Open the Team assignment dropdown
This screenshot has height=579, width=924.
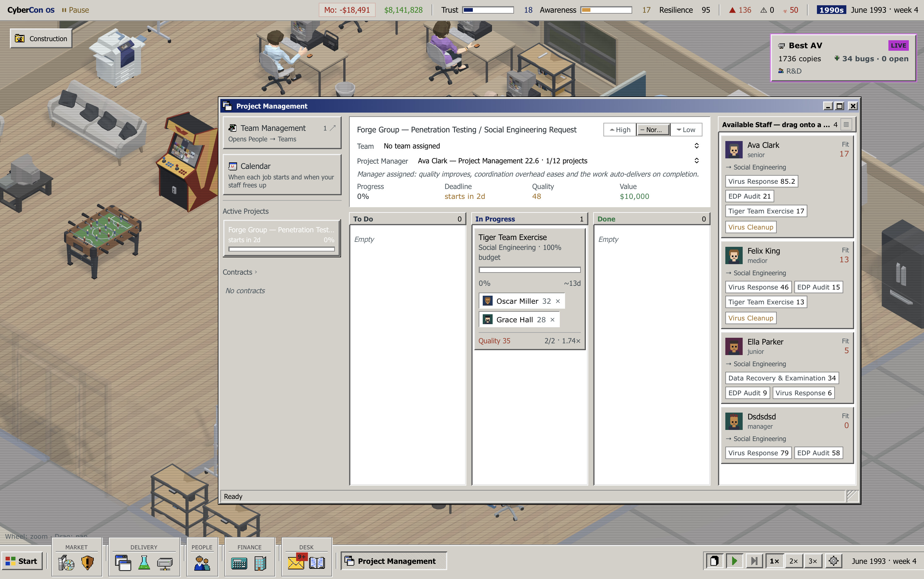click(x=542, y=146)
